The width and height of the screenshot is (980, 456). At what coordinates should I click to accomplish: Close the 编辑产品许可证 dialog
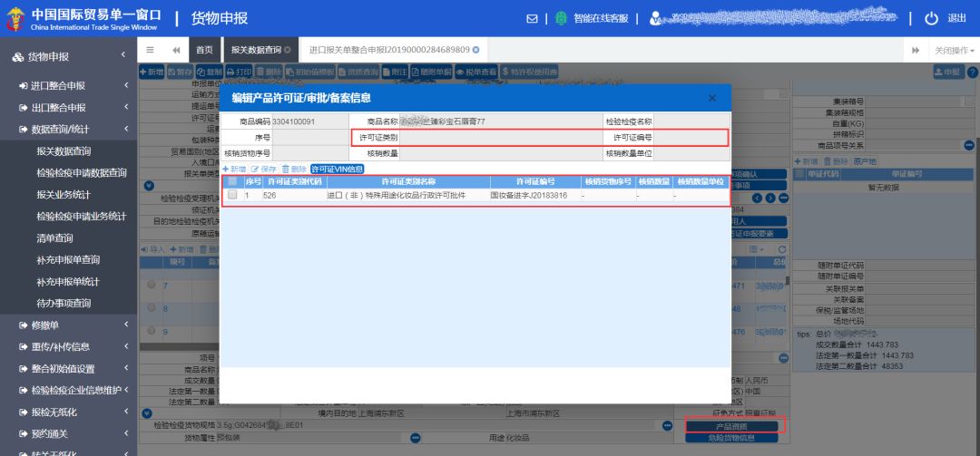[712, 98]
